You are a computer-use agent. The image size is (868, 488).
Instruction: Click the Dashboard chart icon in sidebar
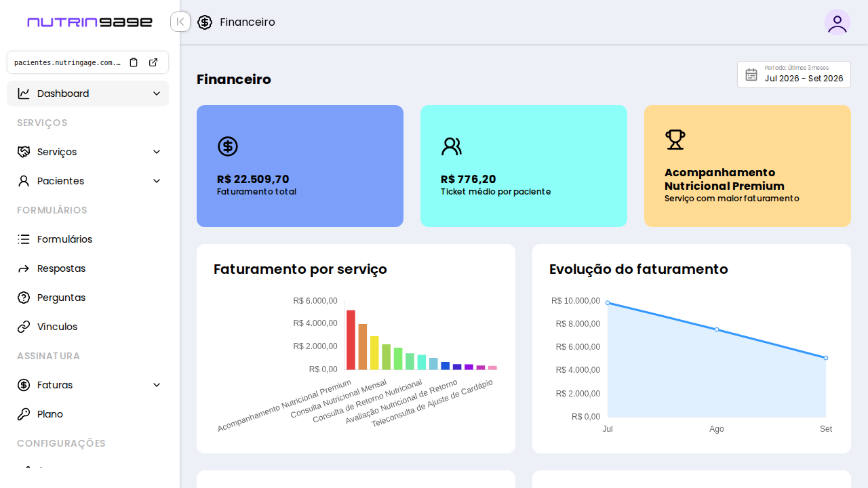[24, 94]
